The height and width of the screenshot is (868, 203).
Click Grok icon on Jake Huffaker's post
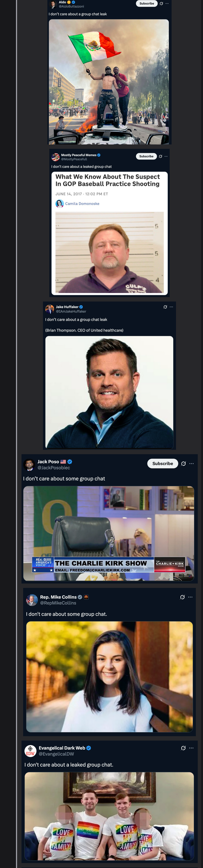(x=165, y=307)
